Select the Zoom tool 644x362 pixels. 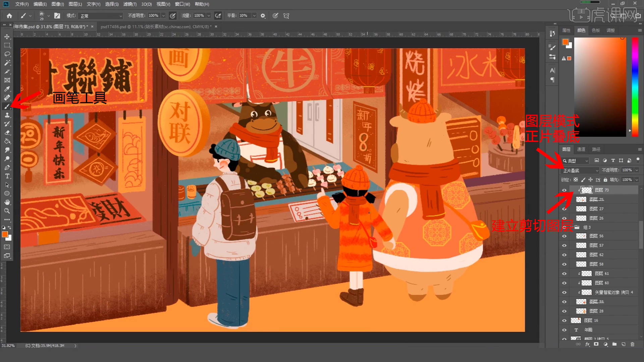(7, 211)
